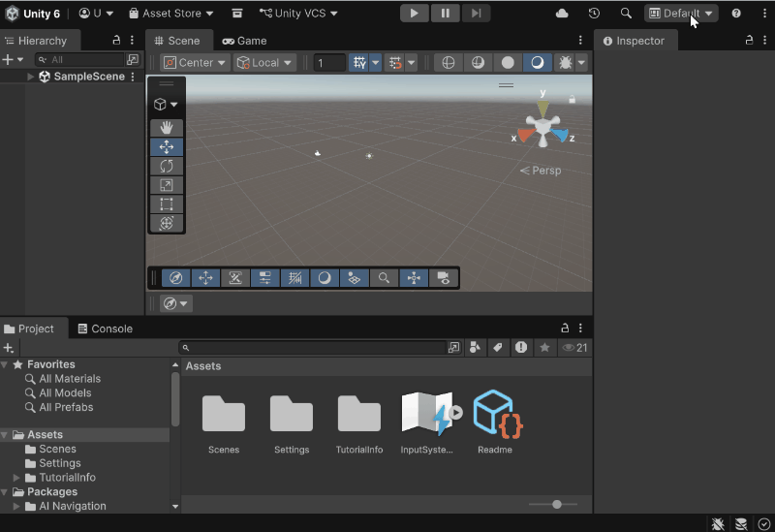Open the Scene view three-dot menu
This screenshot has width=775, height=532.
pyautogui.click(x=580, y=40)
